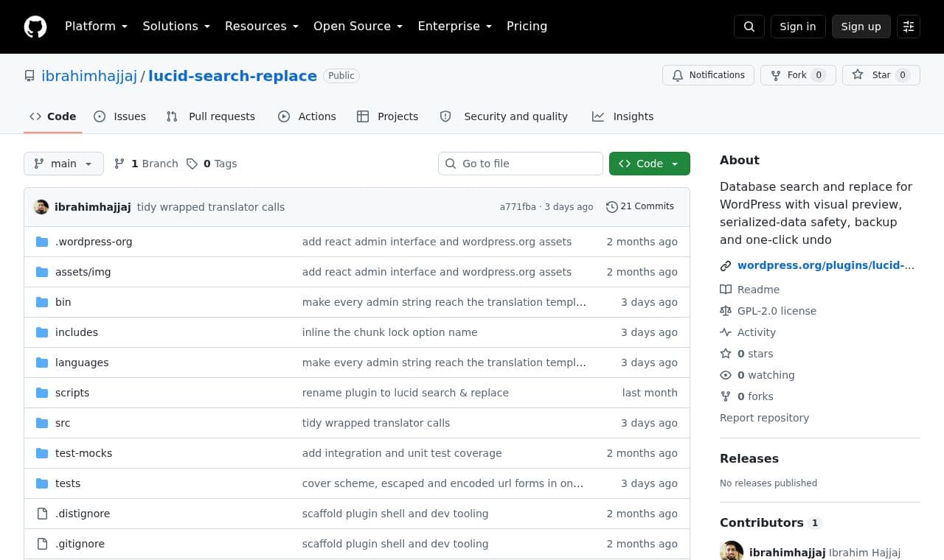Click the Sign in button

[798, 27]
